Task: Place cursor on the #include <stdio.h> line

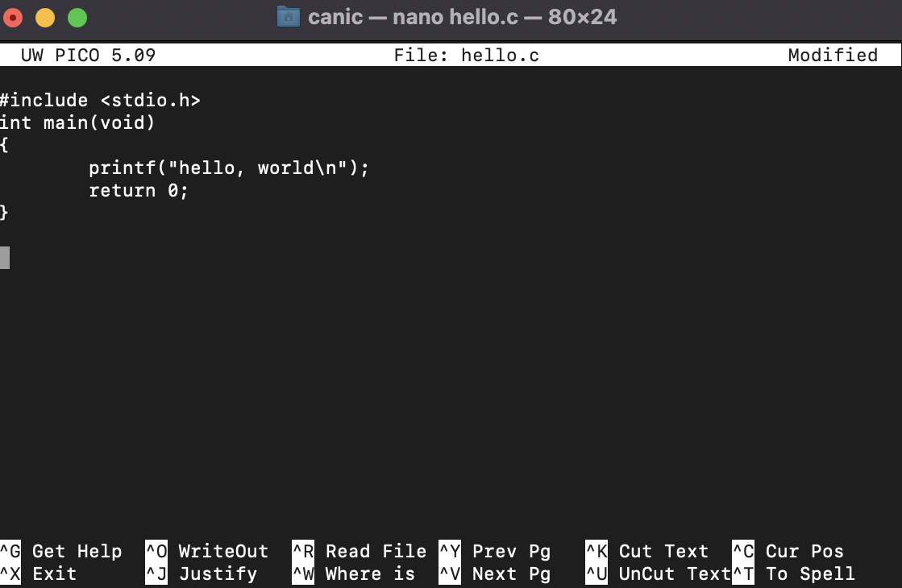Action: 100,100
